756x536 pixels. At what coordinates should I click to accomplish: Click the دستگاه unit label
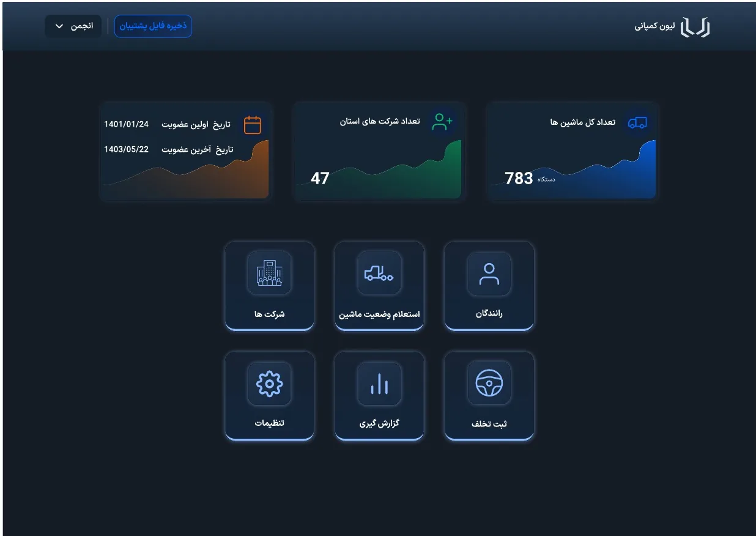pyautogui.click(x=546, y=180)
